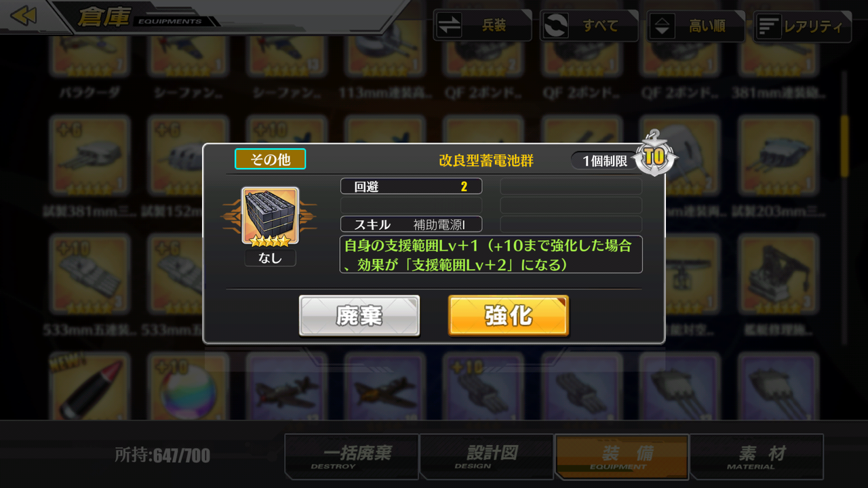Open the 一括廃棄 bulk destroy option

[x=351, y=457]
